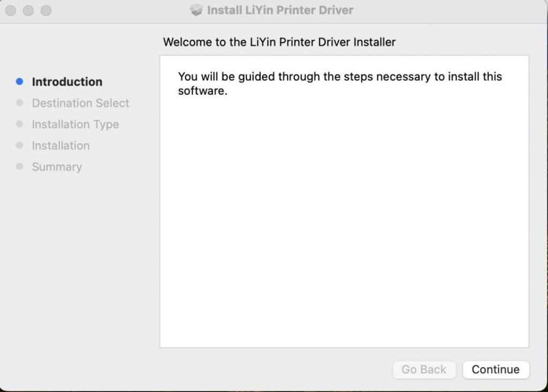The height and width of the screenshot is (392, 548).
Task: Select the Installation step label
Action: (60, 145)
